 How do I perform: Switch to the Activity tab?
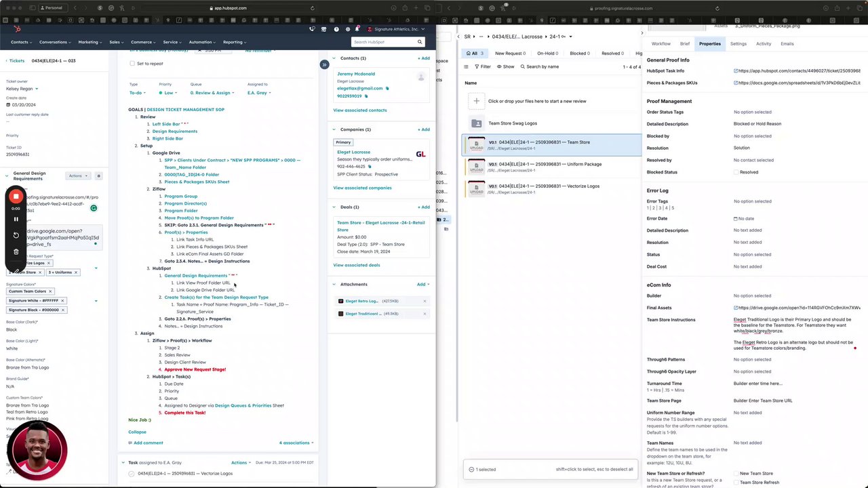point(764,44)
